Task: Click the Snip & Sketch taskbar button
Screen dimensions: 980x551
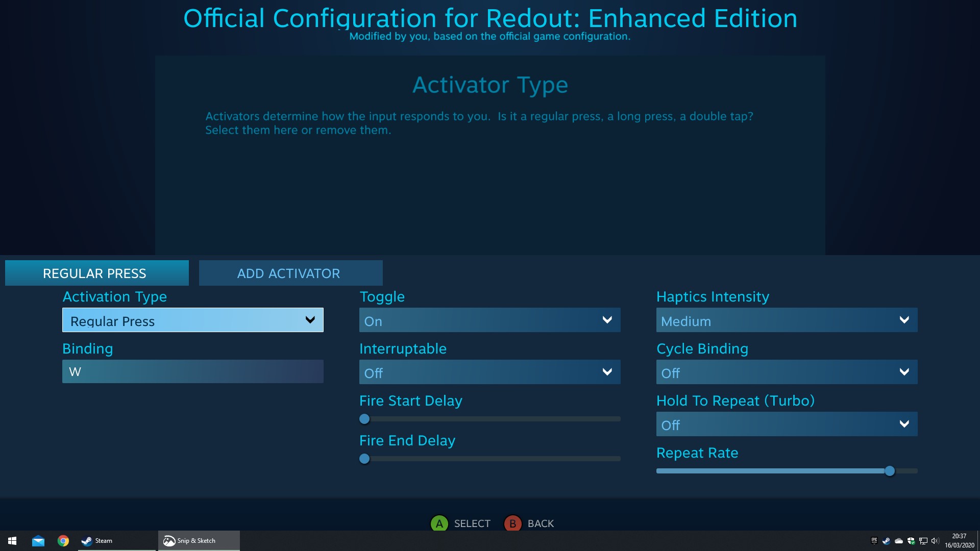Action: pyautogui.click(x=199, y=541)
